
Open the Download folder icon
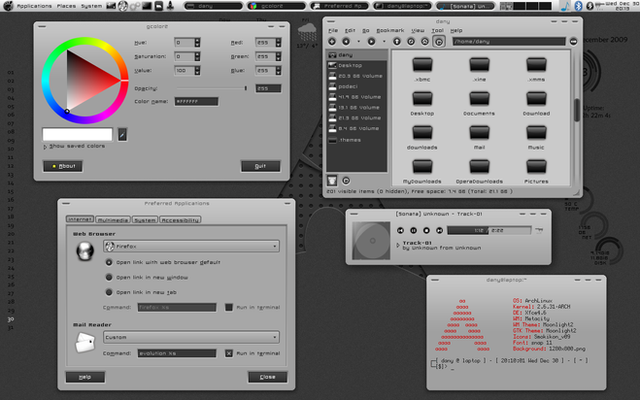click(x=536, y=99)
